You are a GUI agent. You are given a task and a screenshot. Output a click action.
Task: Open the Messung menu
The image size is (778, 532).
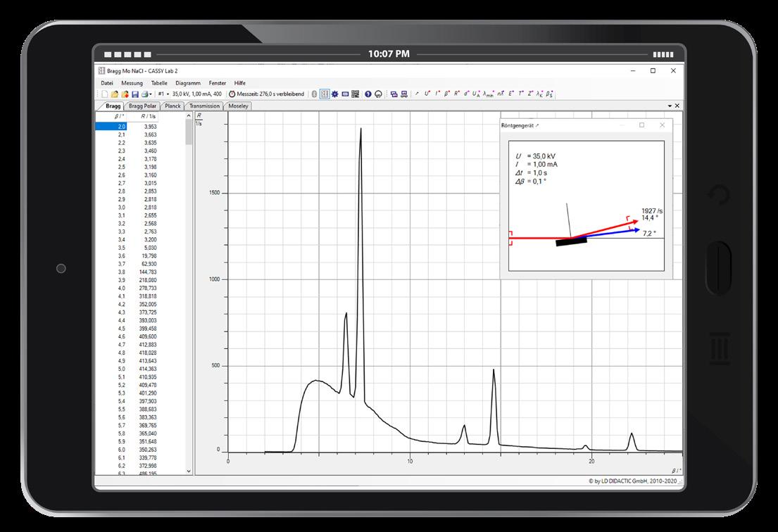[x=132, y=83]
